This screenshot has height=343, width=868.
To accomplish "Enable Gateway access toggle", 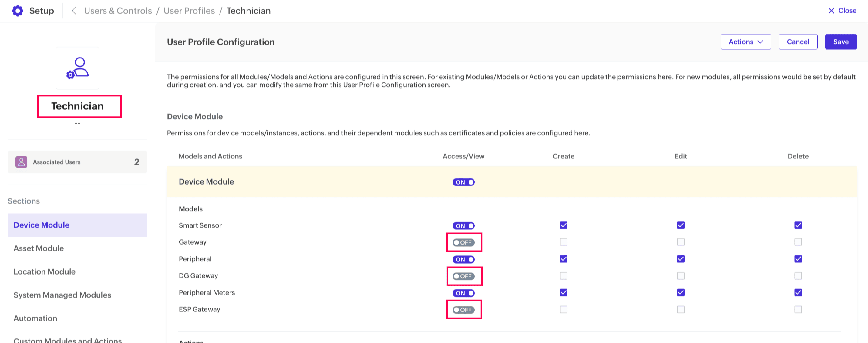I will [463, 242].
